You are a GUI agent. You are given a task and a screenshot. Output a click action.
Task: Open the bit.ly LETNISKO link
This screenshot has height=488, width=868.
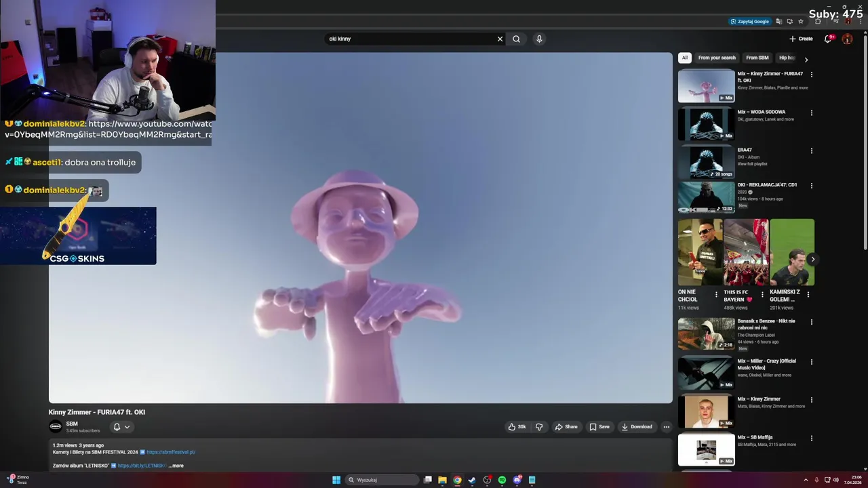(x=142, y=466)
